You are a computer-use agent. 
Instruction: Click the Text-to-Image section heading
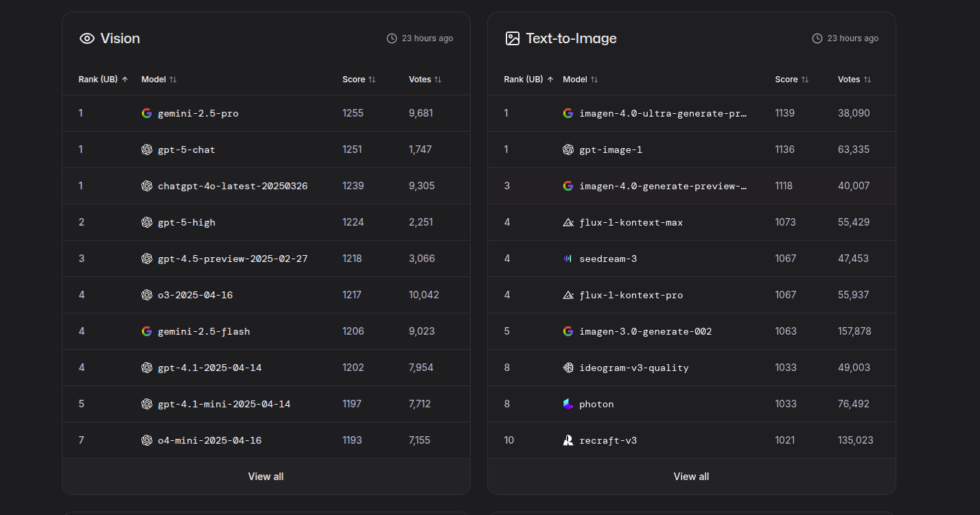pos(571,38)
